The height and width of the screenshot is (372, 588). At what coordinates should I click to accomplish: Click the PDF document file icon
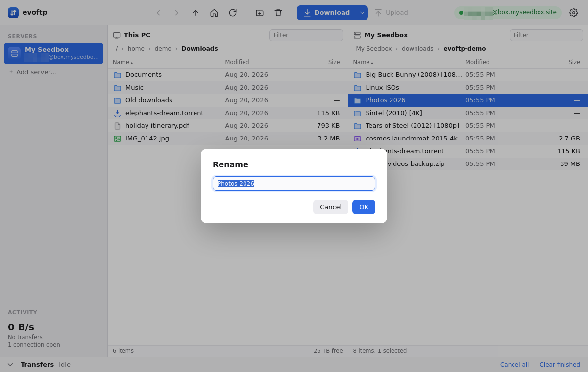coord(117,126)
